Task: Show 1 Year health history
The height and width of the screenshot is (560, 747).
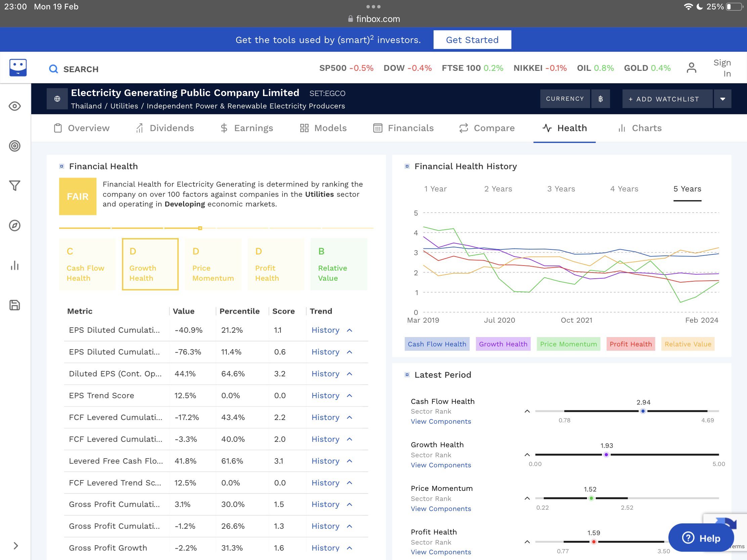Action: (x=435, y=189)
